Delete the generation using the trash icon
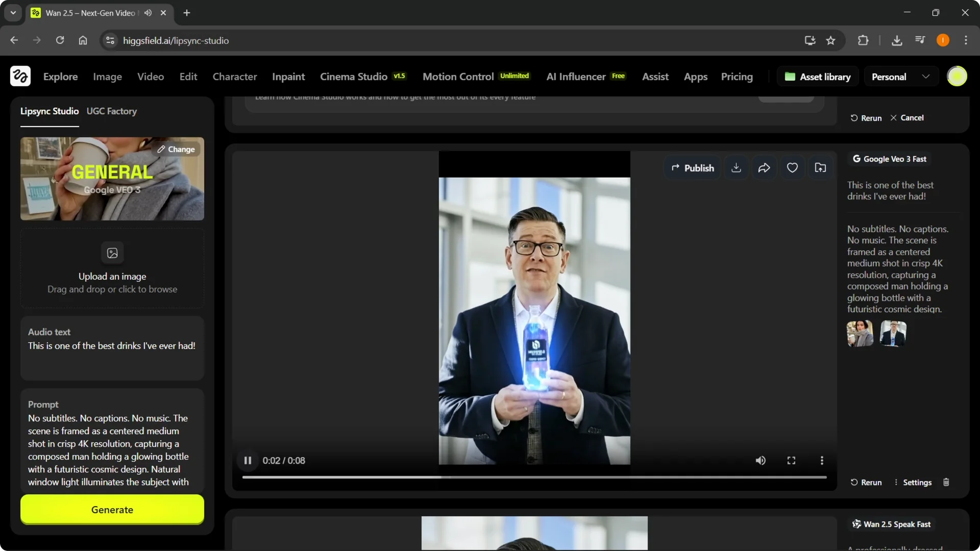Screen dimensions: 980x551 946,482
